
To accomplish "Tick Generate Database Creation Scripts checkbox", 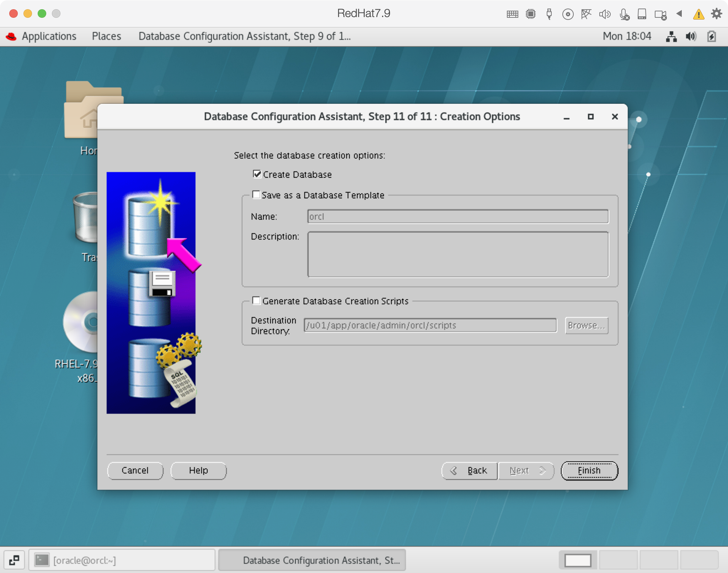I will pyautogui.click(x=256, y=301).
